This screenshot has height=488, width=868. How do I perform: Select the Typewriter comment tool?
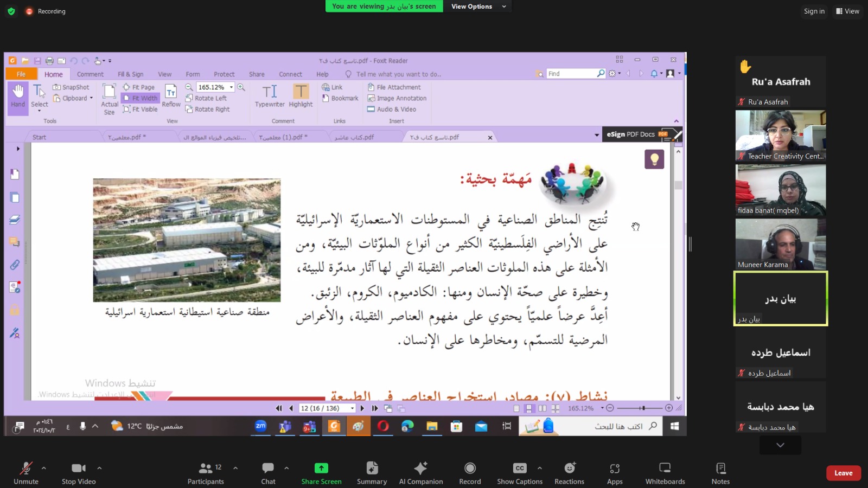(x=270, y=96)
